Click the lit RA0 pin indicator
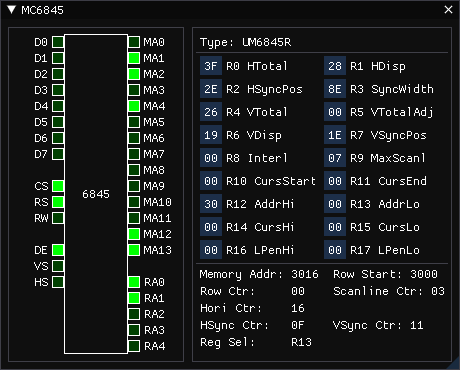460x370 pixels. click(x=134, y=282)
